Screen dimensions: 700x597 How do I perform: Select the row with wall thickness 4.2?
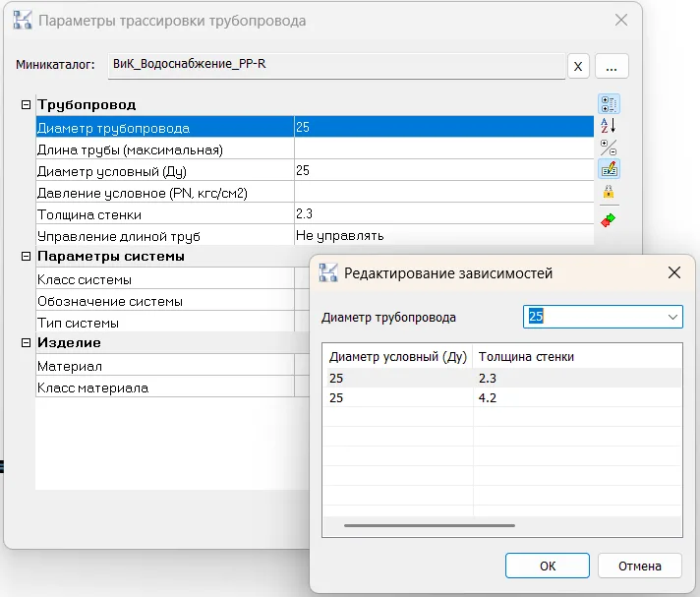[501, 398]
